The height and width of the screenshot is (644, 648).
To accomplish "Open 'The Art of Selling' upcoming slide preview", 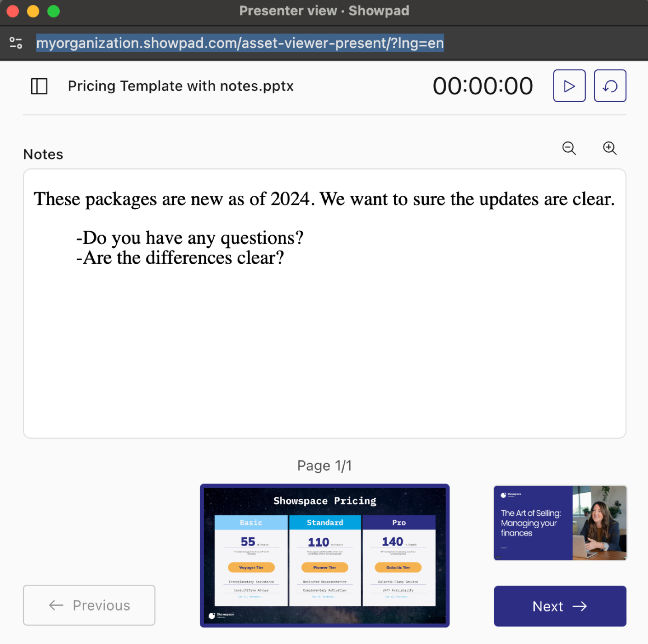I will coord(560,523).
